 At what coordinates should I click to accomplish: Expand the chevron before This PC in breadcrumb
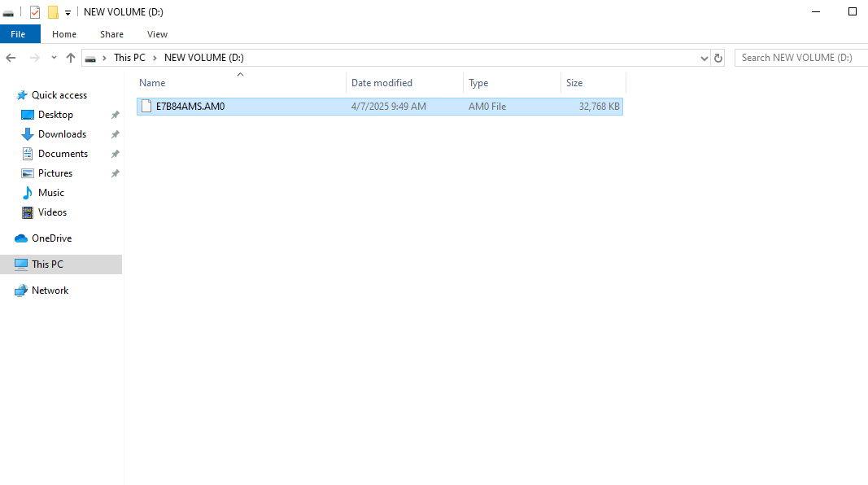(x=104, y=58)
